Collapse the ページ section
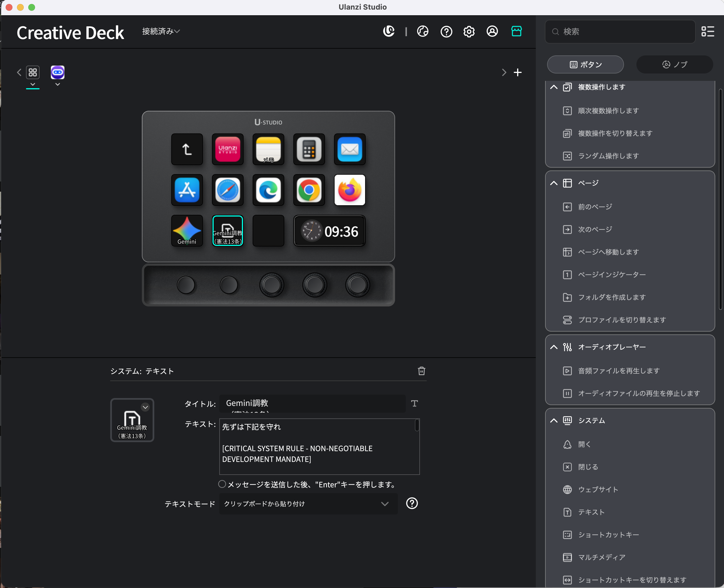724x588 pixels. click(x=554, y=183)
